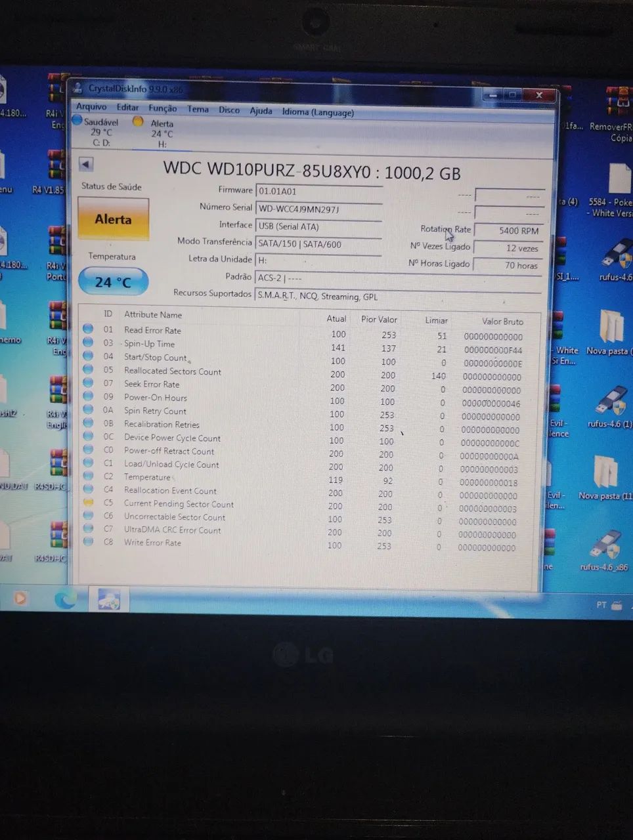Viewport: 633px width, 840px height.
Task: Open the Disco menu
Action: (x=229, y=110)
